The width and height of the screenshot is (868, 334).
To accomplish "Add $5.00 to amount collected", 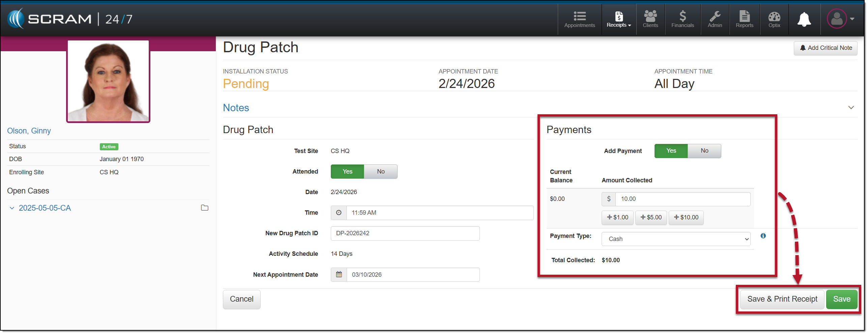I will (x=651, y=217).
